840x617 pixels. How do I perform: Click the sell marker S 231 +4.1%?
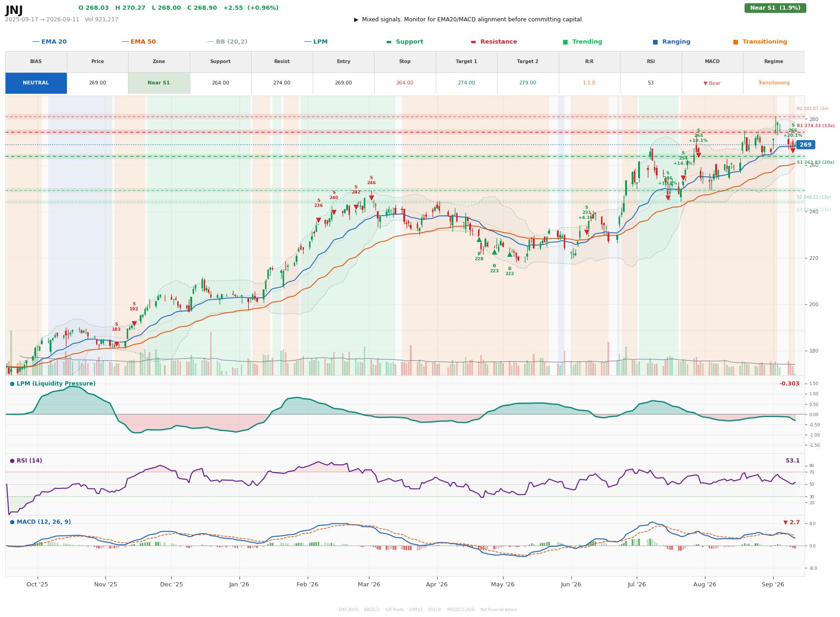[x=587, y=232]
